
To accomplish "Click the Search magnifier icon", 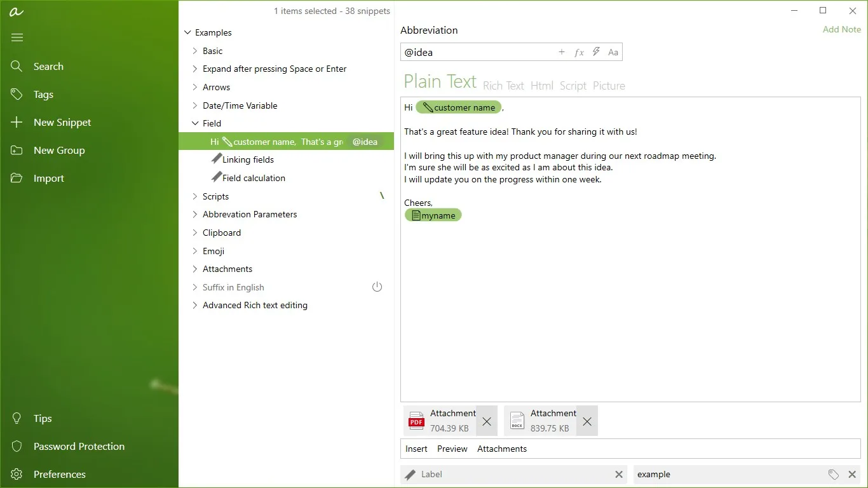I will [x=17, y=66].
